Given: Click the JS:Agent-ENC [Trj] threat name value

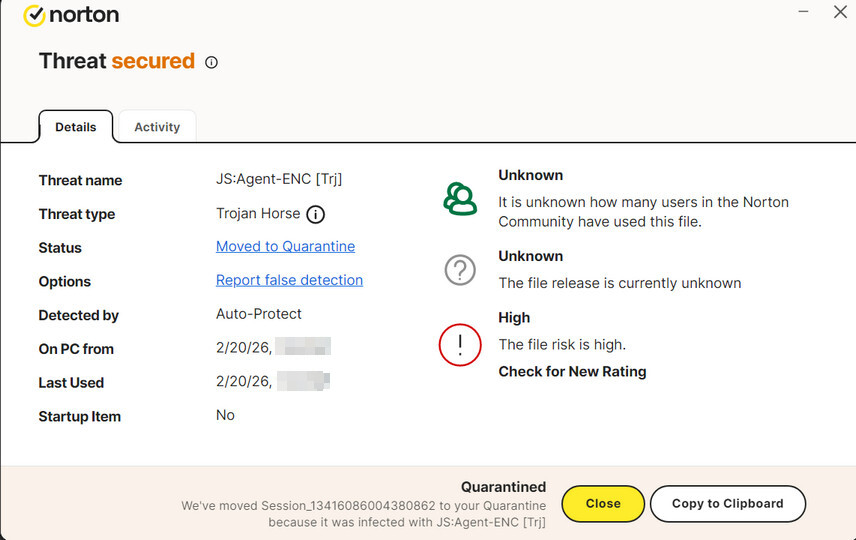Looking at the screenshot, I should point(279,179).
